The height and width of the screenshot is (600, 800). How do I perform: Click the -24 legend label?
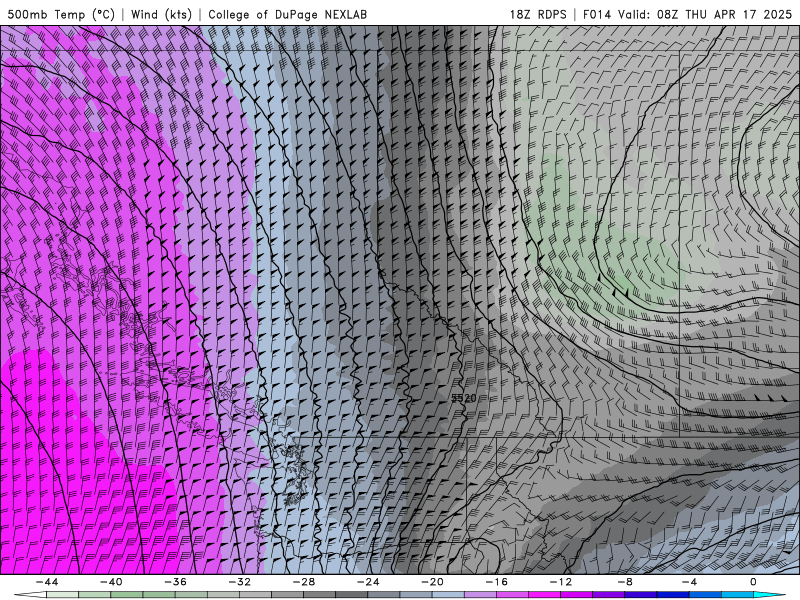[x=368, y=582]
